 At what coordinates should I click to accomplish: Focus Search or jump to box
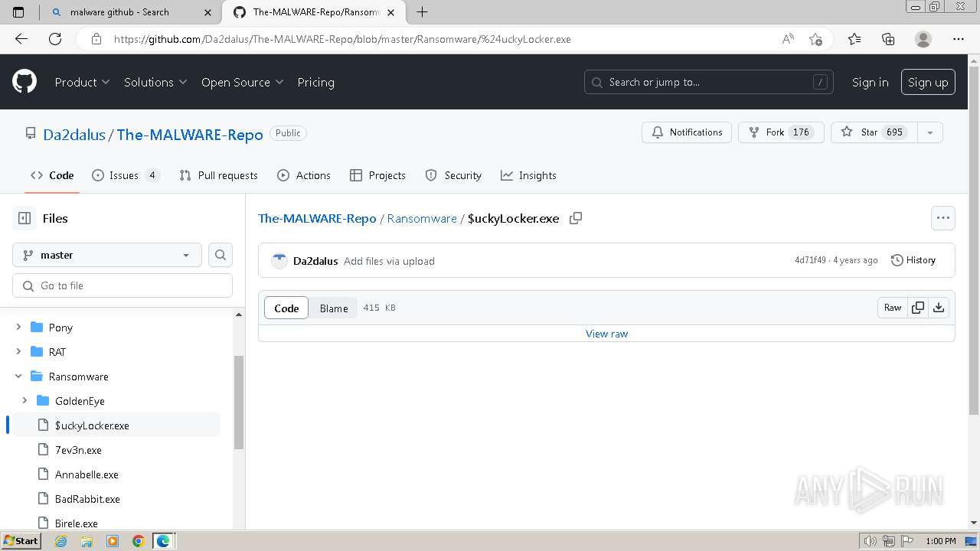[x=710, y=82]
